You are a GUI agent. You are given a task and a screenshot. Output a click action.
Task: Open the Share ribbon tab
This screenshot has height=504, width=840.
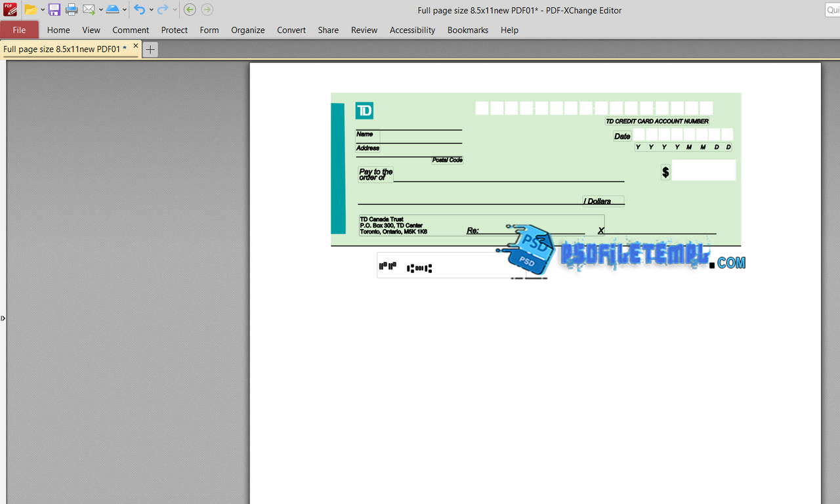pos(328,30)
